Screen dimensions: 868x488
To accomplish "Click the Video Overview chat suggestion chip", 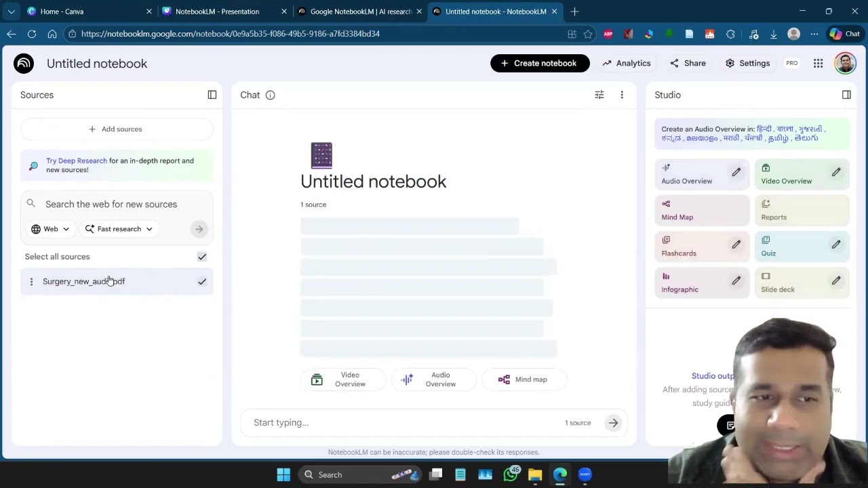I will coord(343,380).
